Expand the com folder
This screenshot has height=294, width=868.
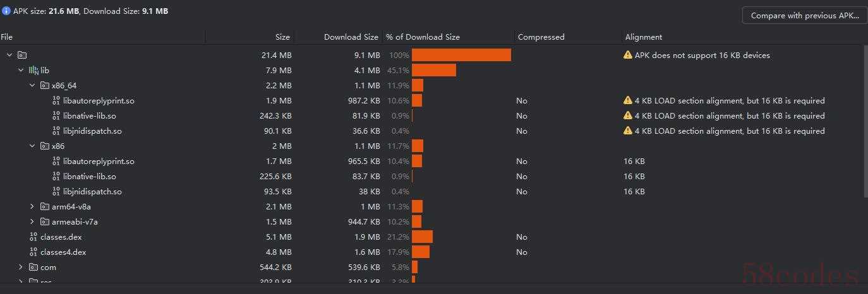click(21, 267)
